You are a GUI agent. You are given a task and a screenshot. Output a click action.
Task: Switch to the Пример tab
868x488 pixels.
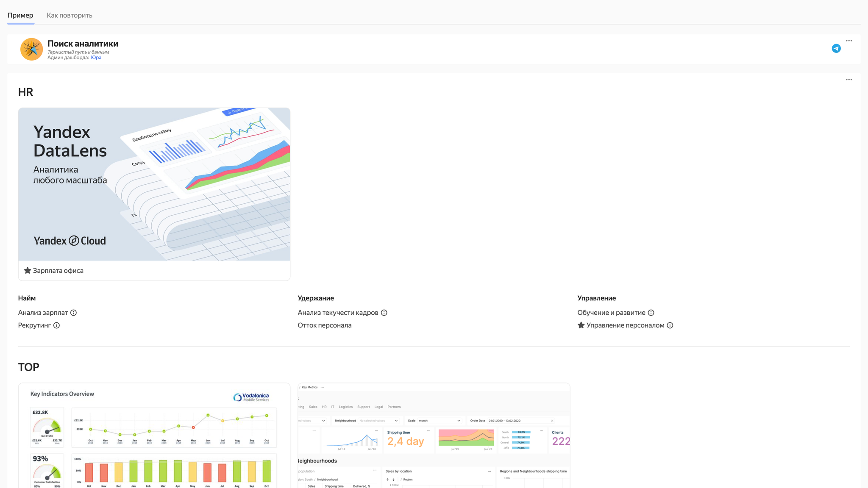click(x=20, y=15)
